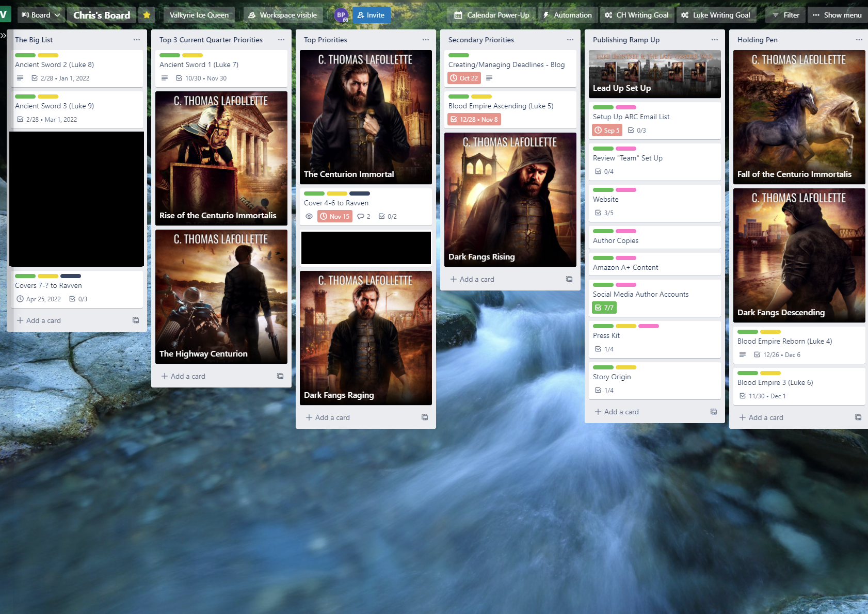Screen dimensions: 868x614
Task: Click the comments icon on Cover 4-6 to Ravven
Action: [364, 216]
